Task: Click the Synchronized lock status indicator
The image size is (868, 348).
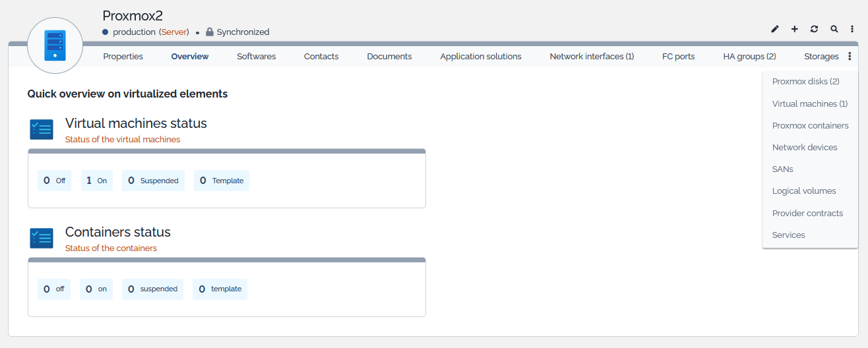Action: click(x=237, y=32)
